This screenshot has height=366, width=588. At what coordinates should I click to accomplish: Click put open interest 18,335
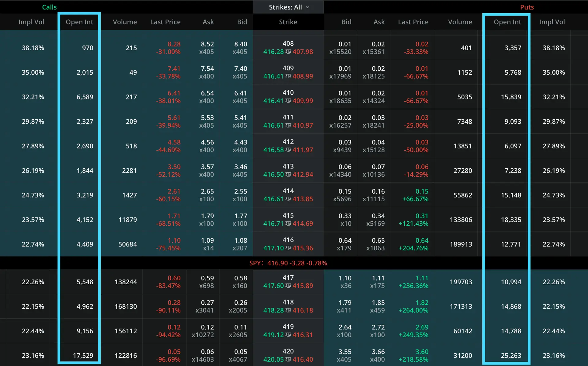511,220
